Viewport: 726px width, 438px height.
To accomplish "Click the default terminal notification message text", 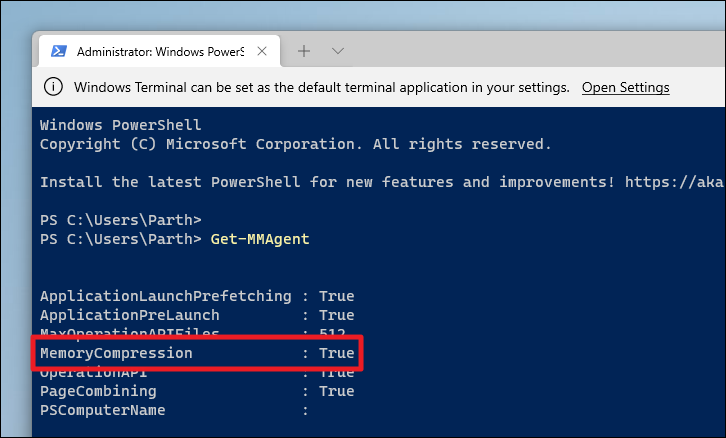I will coord(321,87).
